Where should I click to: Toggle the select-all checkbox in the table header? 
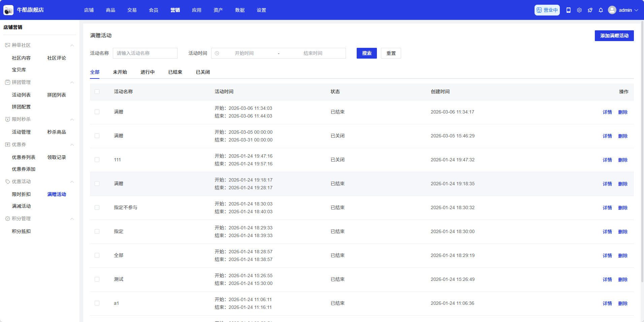[x=97, y=92]
